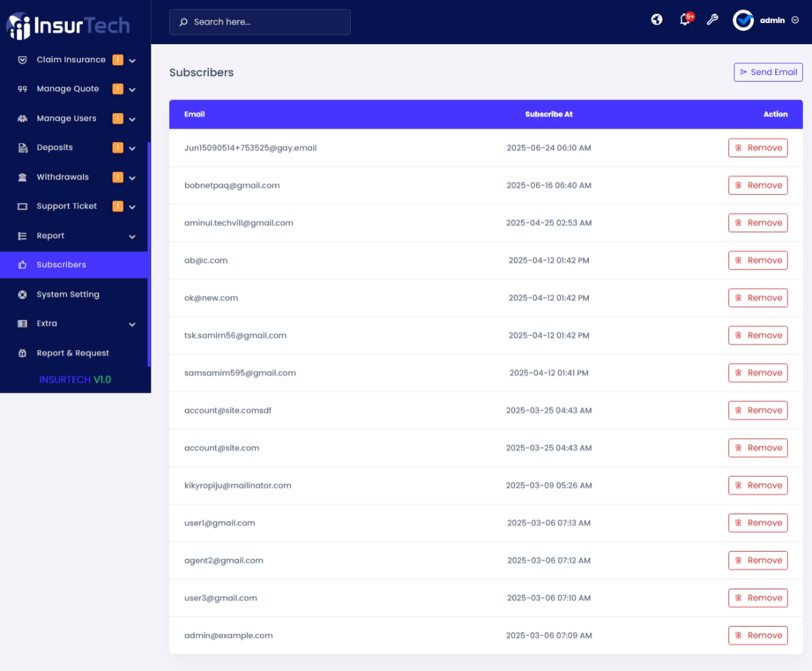Open System Setting menu item
The height and width of the screenshot is (671, 812).
click(x=74, y=294)
